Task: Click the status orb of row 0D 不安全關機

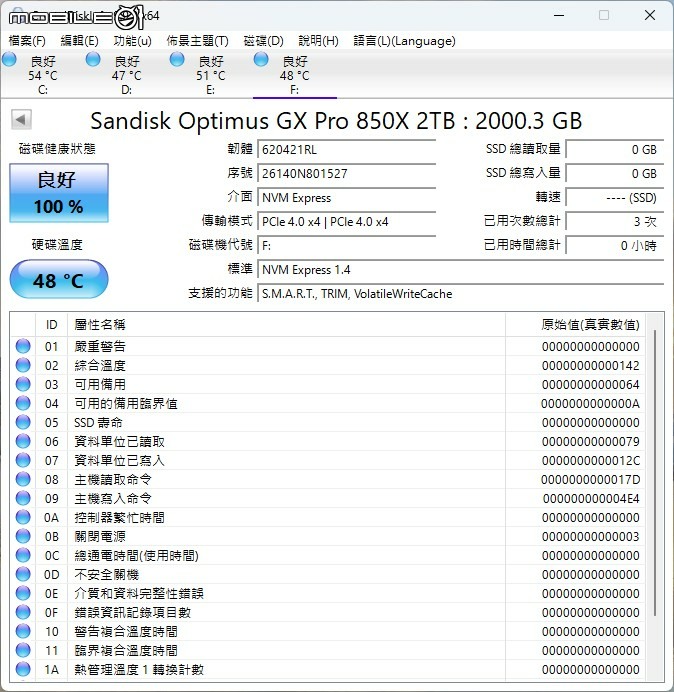Action: tap(23, 574)
